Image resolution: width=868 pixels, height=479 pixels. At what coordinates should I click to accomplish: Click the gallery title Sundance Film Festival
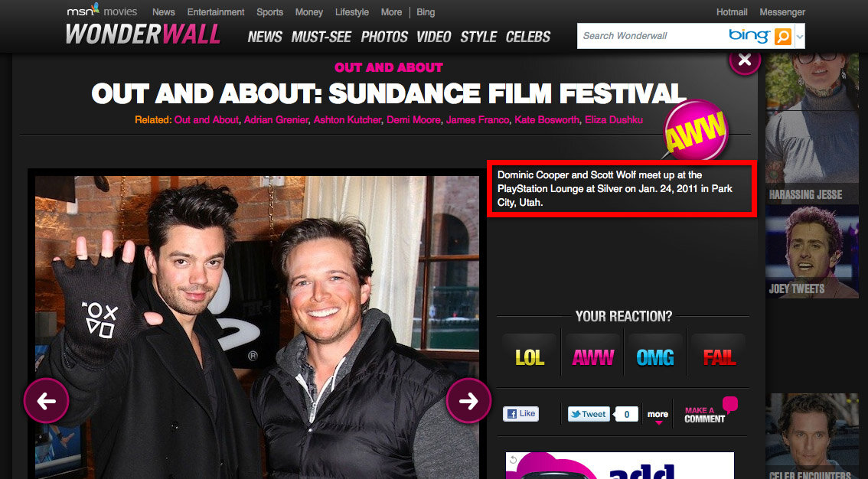(x=389, y=93)
